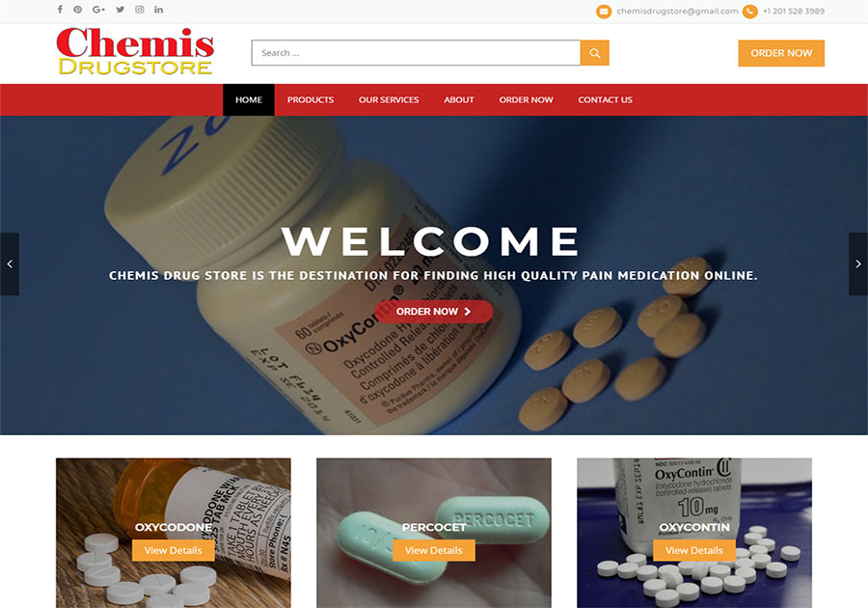Open the Facebook social icon
868x608 pixels.
(x=60, y=10)
